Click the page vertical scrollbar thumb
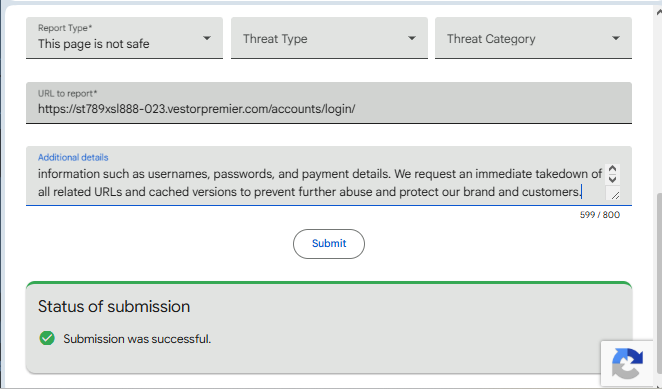The image size is (662, 389). pyautogui.click(x=659, y=287)
